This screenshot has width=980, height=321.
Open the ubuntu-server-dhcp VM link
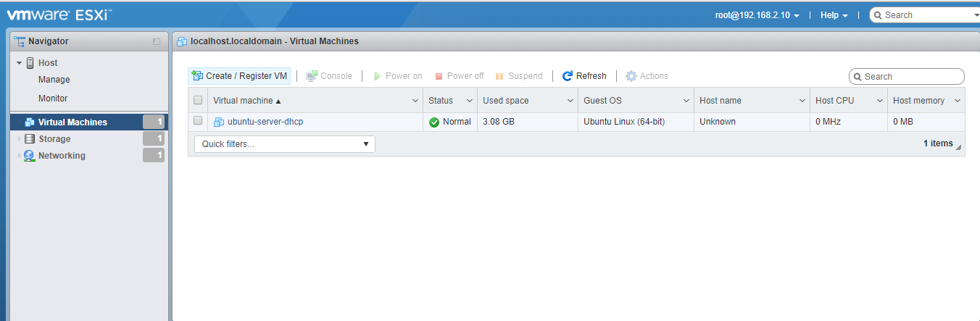[265, 122]
